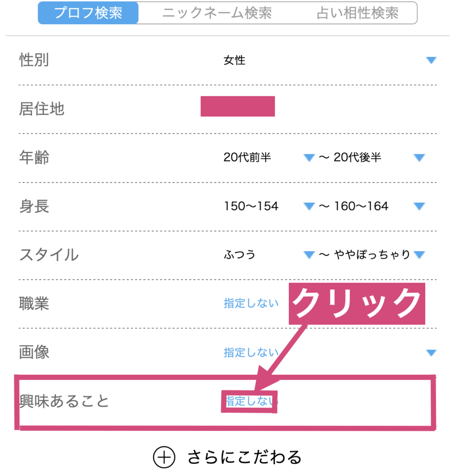Open the ややぽっちゃり style dropdown
461x476 pixels.
pyautogui.click(x=419, y=254)
